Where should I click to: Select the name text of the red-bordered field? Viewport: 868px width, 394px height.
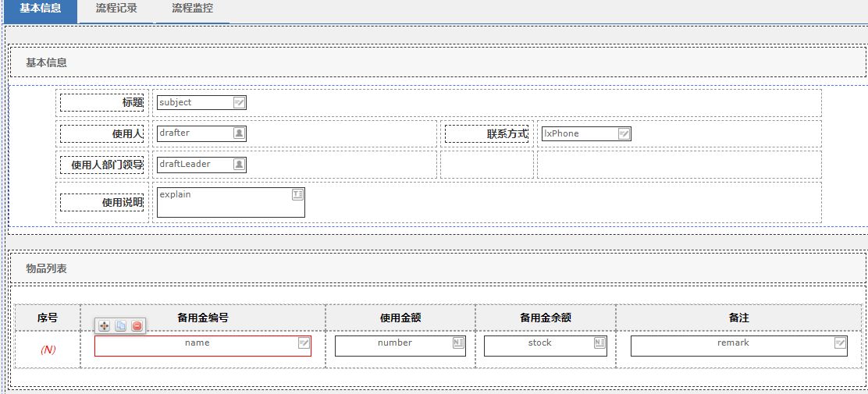(x=197, y=343)
